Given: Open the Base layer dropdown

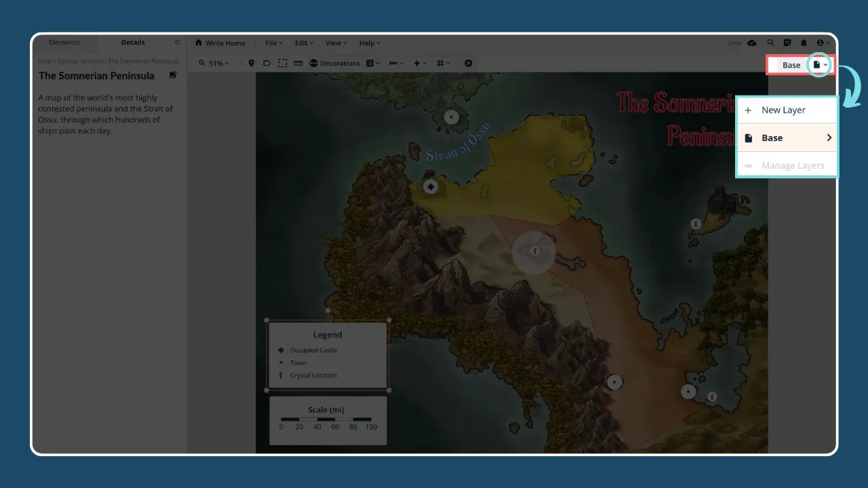Looking at the screenshot, I should (x=819, y=64).
